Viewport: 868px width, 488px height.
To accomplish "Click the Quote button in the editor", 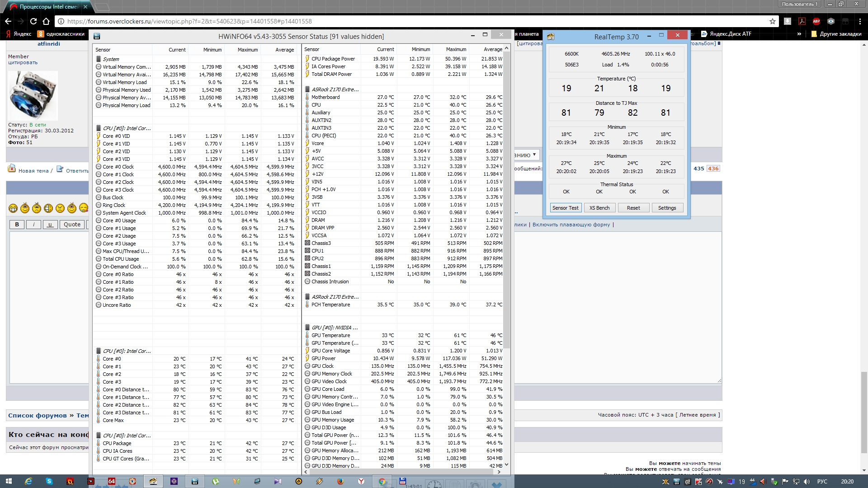I will coord(72,225).
